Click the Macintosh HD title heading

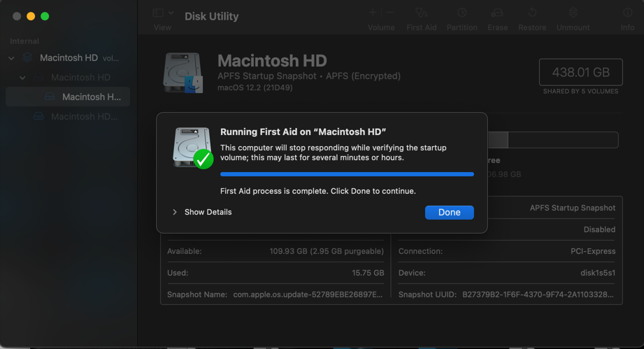point(272,61)
